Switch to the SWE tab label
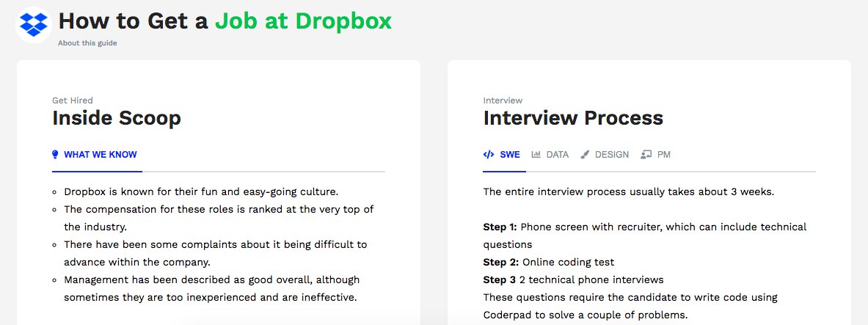The width and height of the screenshot is (868, 325). click(510, 155)
